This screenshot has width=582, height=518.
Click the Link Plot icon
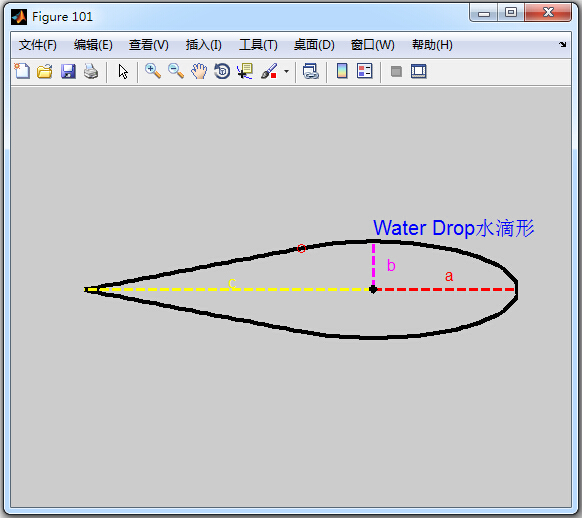(311, 71)
